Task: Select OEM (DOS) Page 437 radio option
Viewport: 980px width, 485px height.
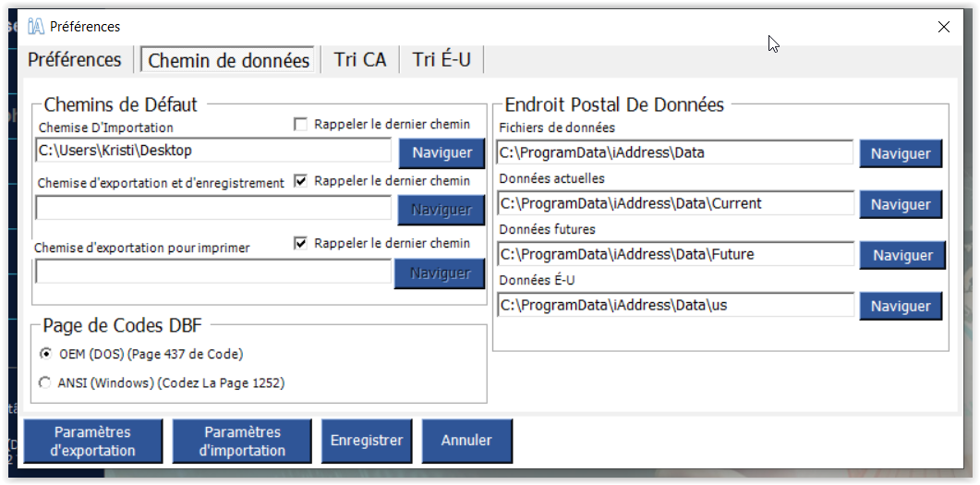Action: 45,354
